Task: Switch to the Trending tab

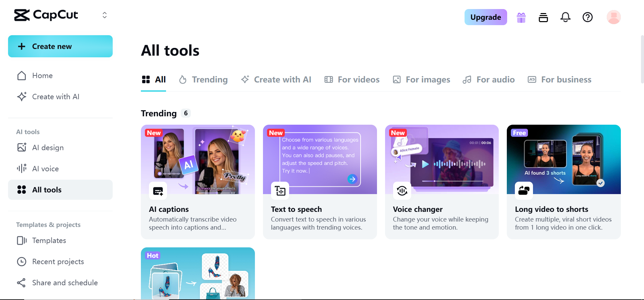Action: click(203, 80)
